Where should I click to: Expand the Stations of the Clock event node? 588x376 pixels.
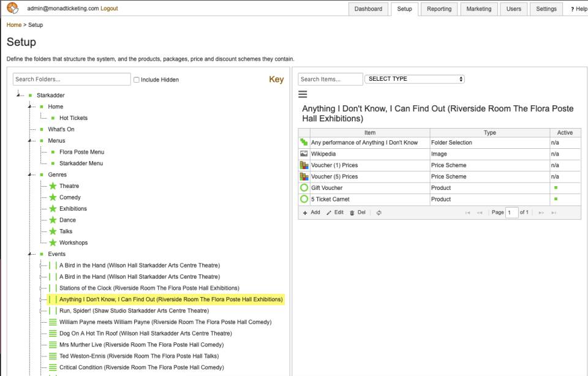[x=41, y=288]
